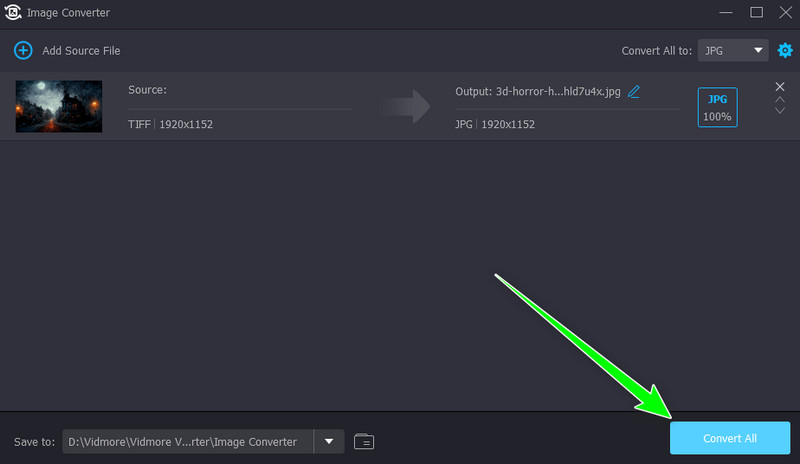This screenshot has width=800, height=464.
Task: Maximize the Image Converter window
Action: pos(756,12)
